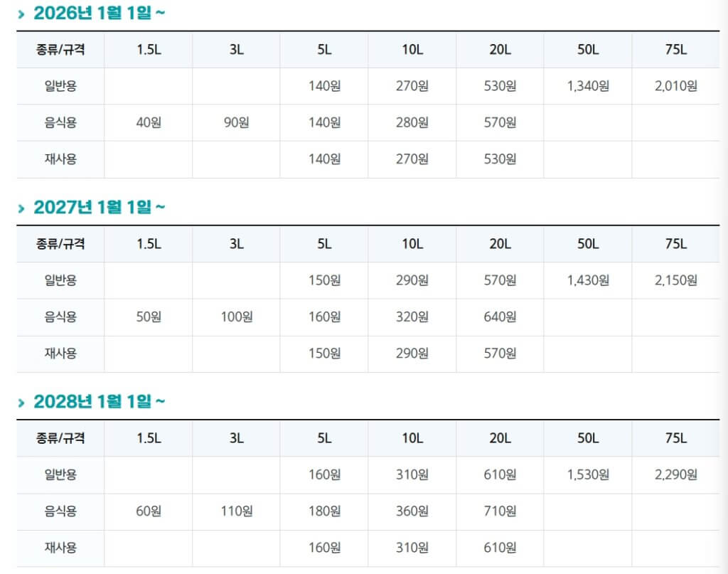
Task: Click the arrow icon beside 2027년 1월 1일
Action: tap(22, 208)
